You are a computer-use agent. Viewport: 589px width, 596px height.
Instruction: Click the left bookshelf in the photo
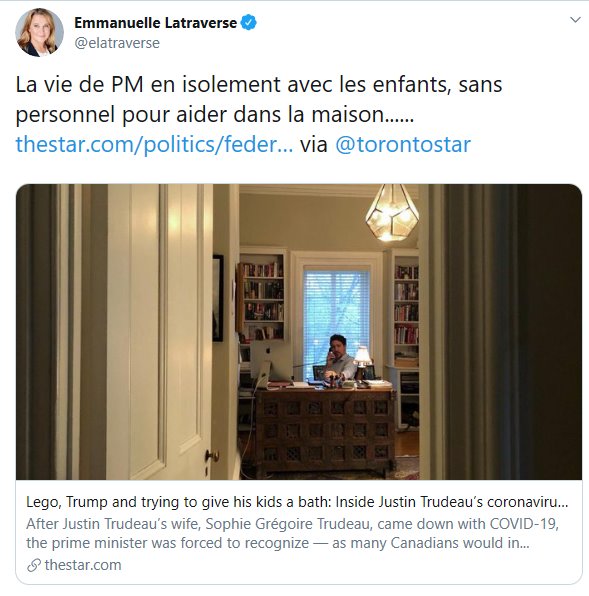point(263,300)
